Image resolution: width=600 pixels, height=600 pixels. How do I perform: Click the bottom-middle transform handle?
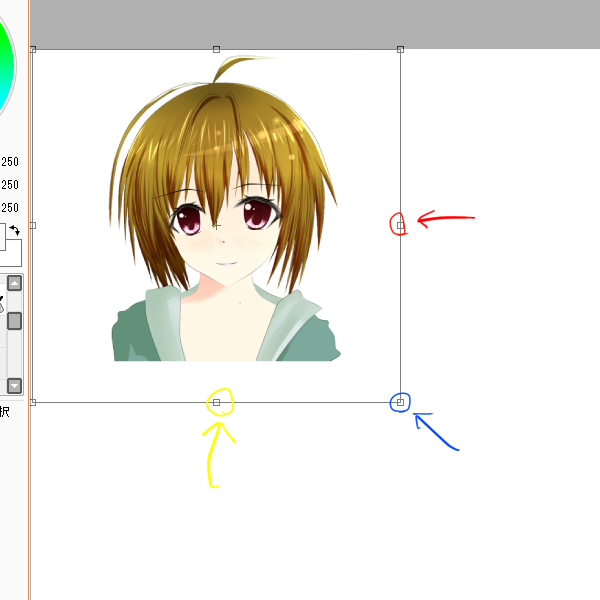217,402
